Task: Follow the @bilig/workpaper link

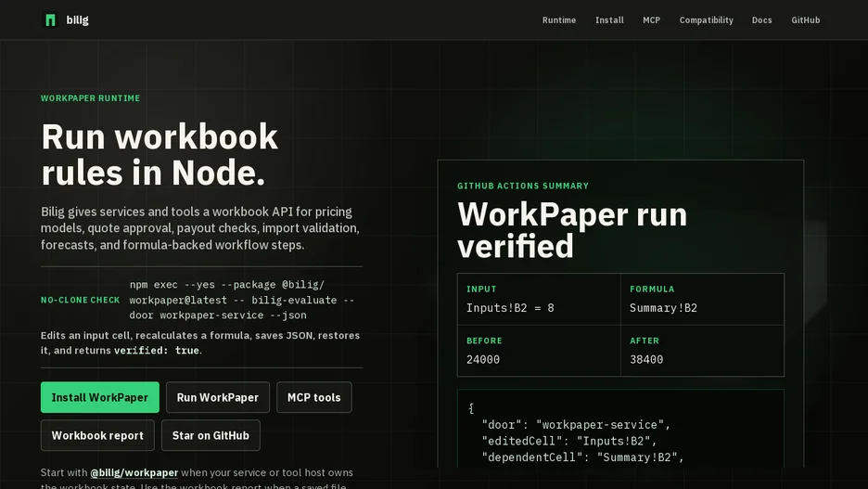Action: [134, 472]
